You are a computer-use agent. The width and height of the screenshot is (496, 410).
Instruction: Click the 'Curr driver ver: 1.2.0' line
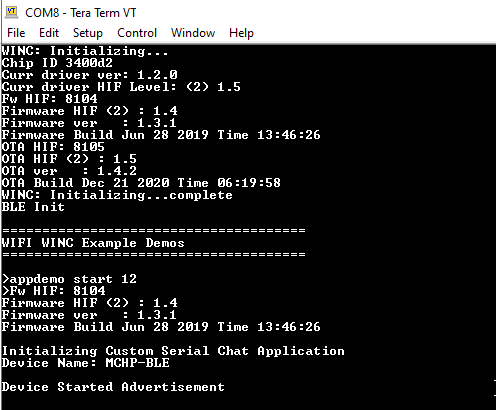point(89,75)
